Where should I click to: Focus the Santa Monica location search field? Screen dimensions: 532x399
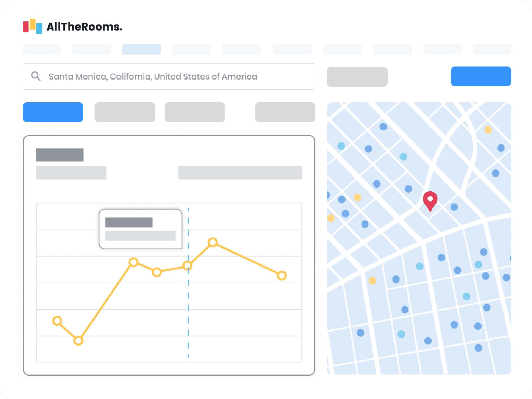[x=169, y=76]
